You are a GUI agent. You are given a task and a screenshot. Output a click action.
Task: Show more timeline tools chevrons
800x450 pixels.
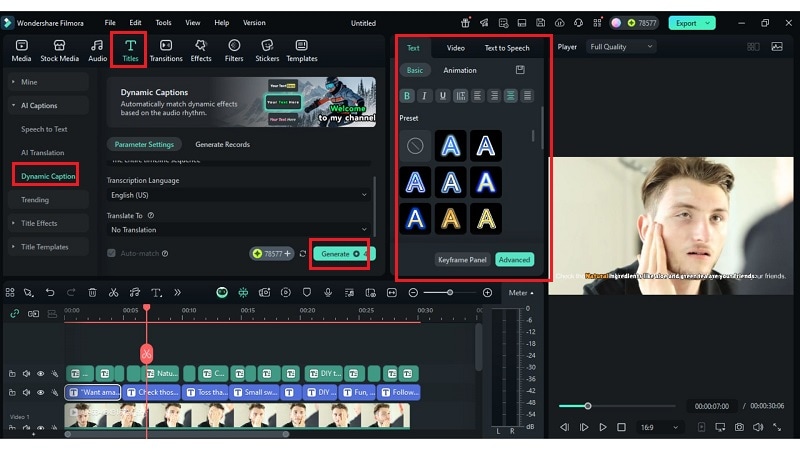(177, 292)
